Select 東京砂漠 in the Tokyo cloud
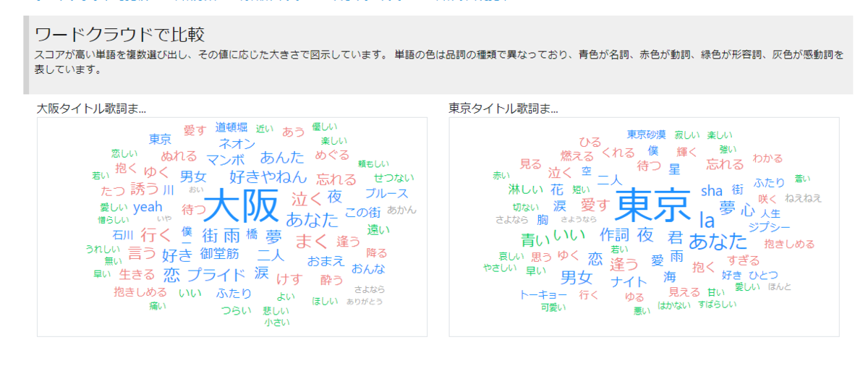Screen dimensions: 868x366 pos(646,135)
